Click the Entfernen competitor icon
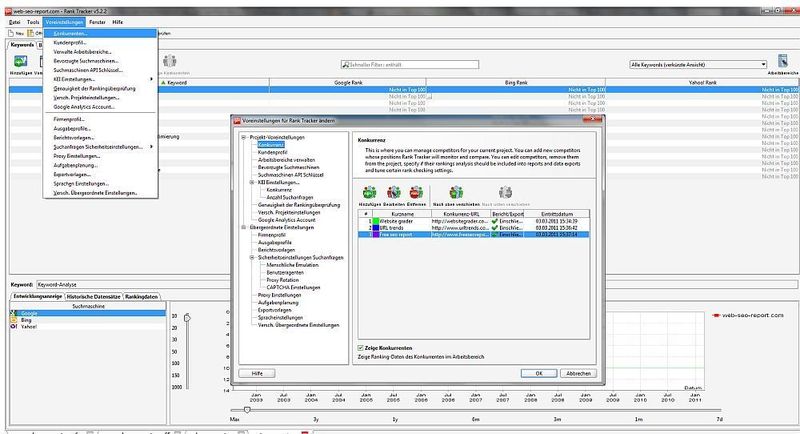 coord(416,193)
